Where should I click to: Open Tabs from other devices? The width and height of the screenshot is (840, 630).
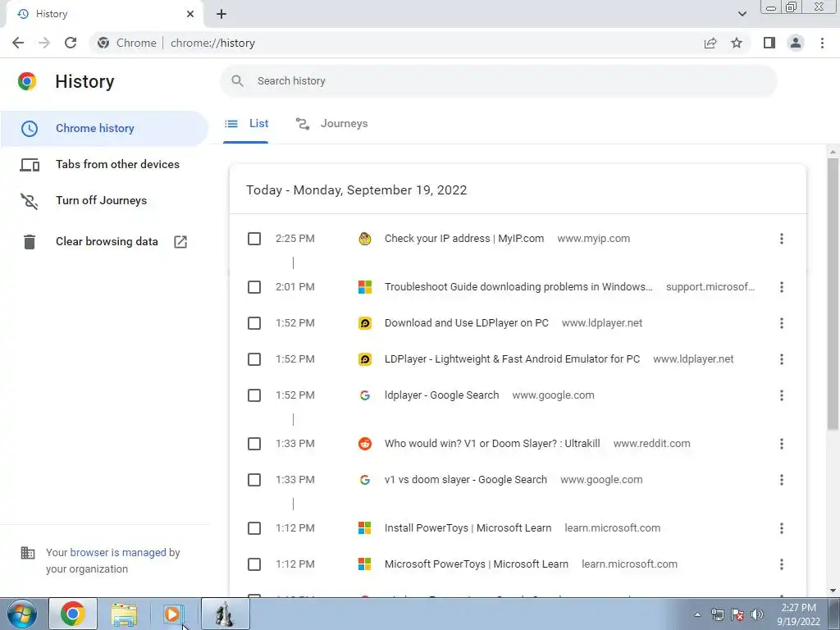click(104, 164)
